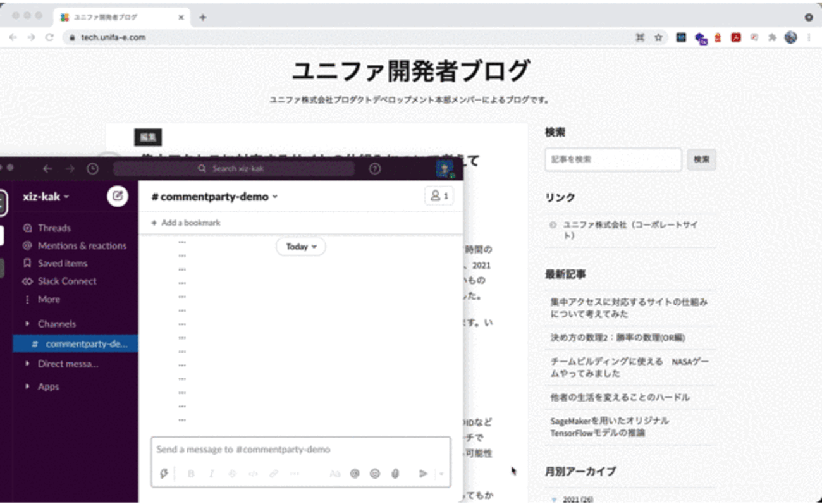Viewport: 822px width, 504px height.
Task: Open Chrome three-dot menu
Action: tap(809, 37)
